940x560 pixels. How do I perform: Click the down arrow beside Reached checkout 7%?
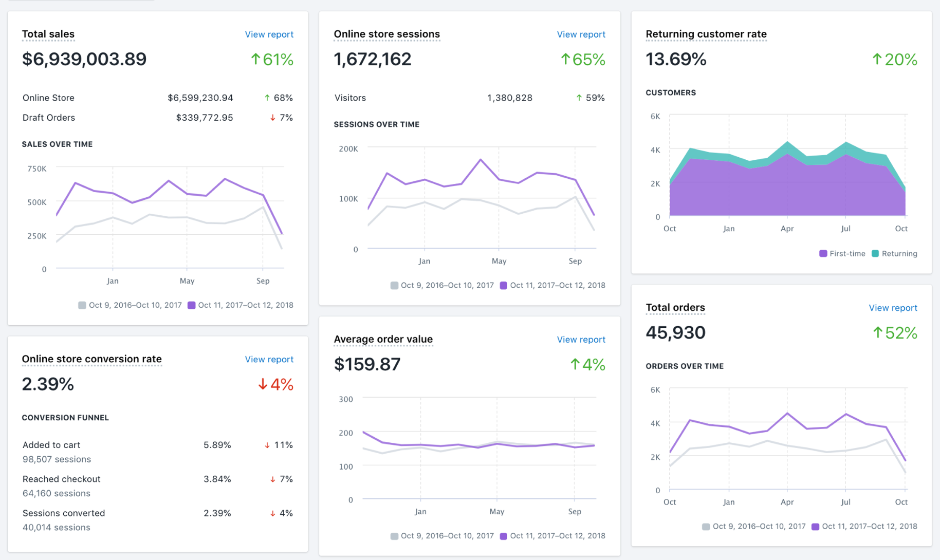(272, 479)
